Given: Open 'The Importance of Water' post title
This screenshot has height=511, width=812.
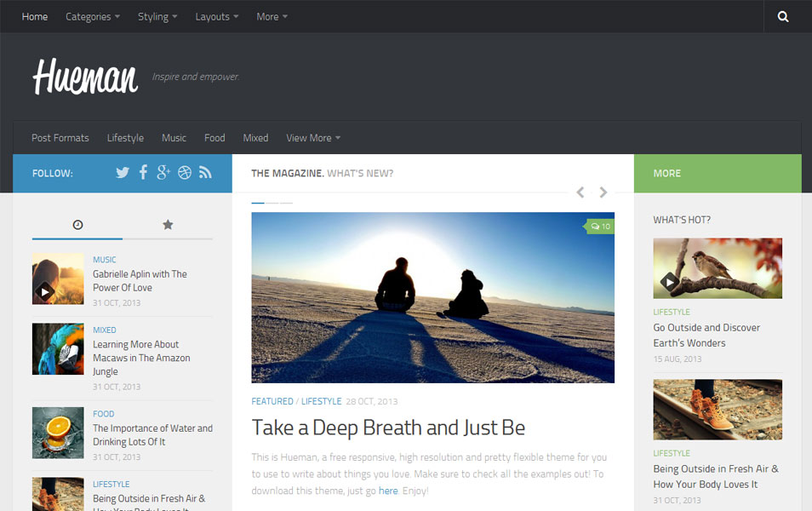Looking at the screenshot, I should (x=152, y=435).
